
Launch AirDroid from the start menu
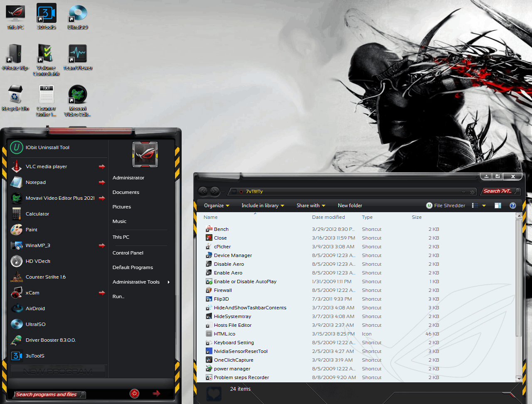[58, 309]
